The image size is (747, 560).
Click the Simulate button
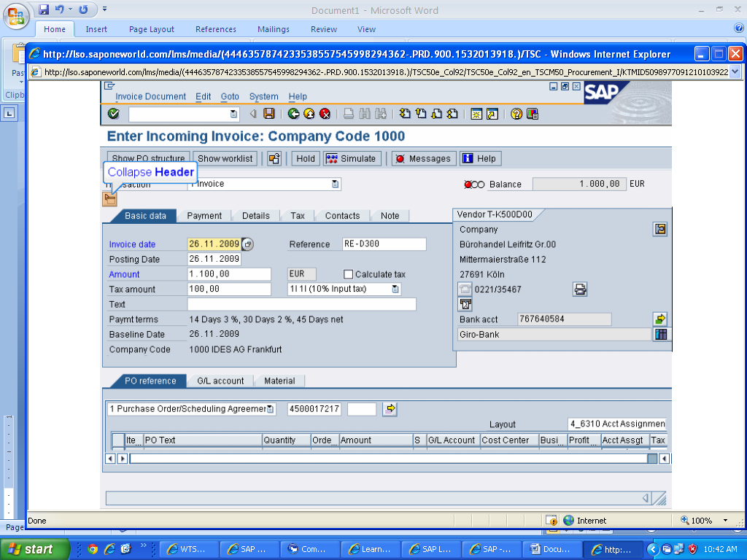352,158
